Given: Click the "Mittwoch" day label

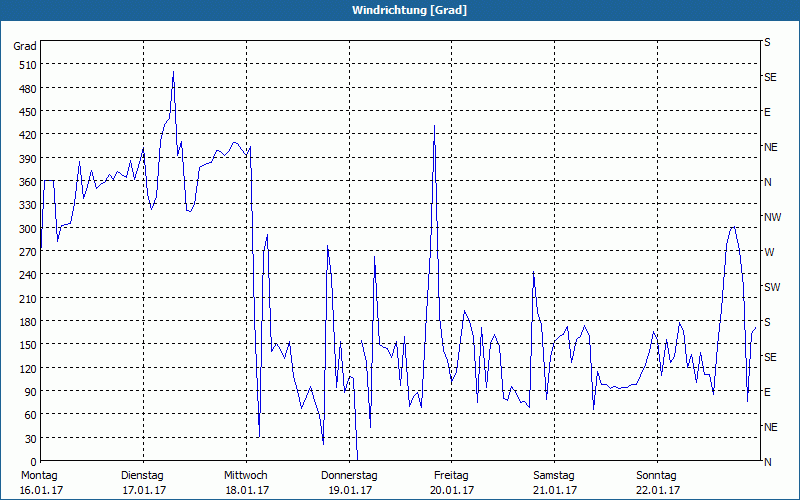Looking at the screenshot, I should pos(246,476).
